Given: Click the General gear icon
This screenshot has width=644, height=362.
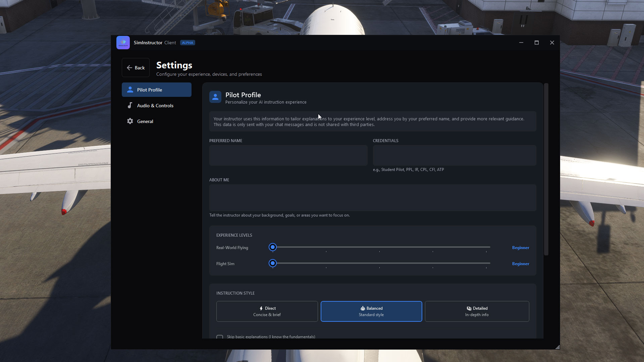Looking at the screenshot, I should tap(130, 121).
